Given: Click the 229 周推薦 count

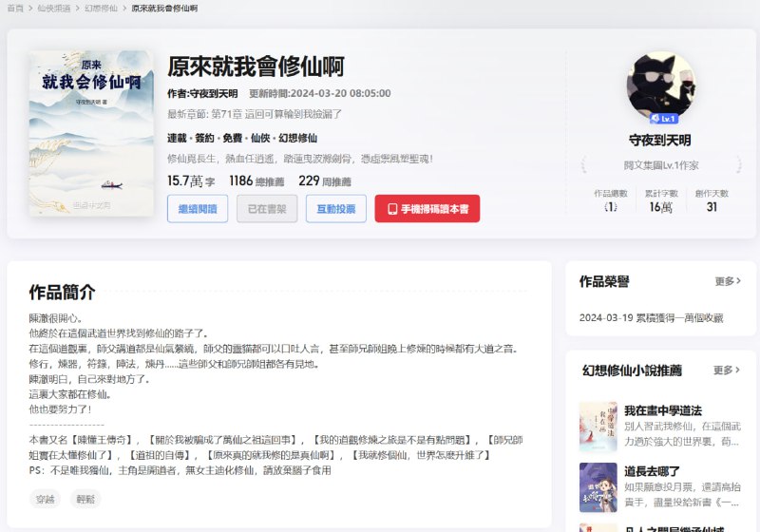Looking at the screenshot, I should tap(325, 181).
